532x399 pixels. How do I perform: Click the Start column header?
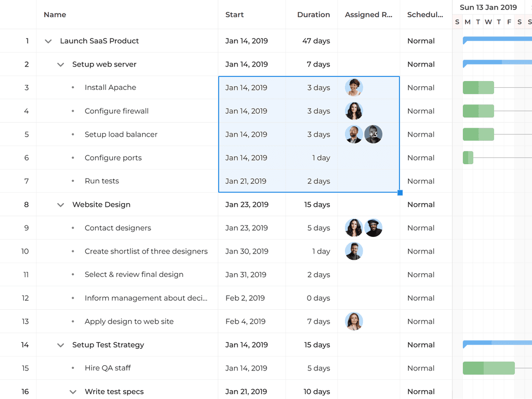click(x=234, y=15)
